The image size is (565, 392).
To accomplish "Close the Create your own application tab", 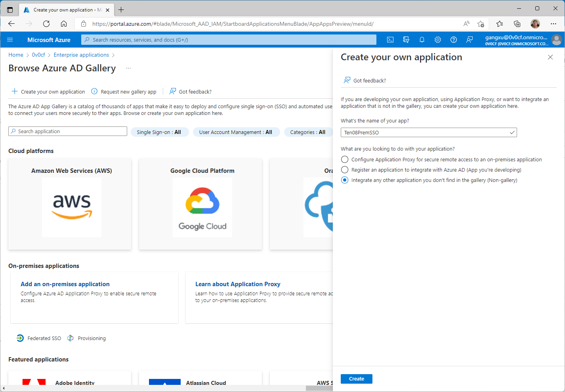I will click(107, 10).
